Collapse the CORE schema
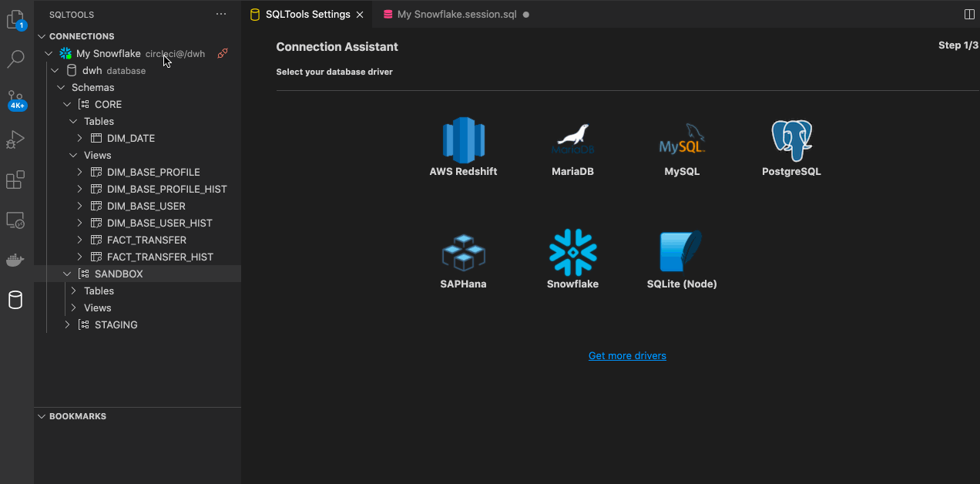 pos(66,104)
